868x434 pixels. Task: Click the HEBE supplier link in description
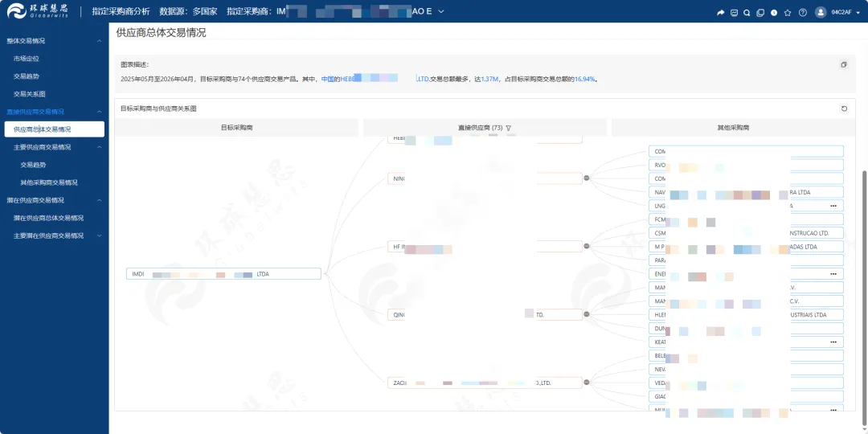tap(384, 79)
